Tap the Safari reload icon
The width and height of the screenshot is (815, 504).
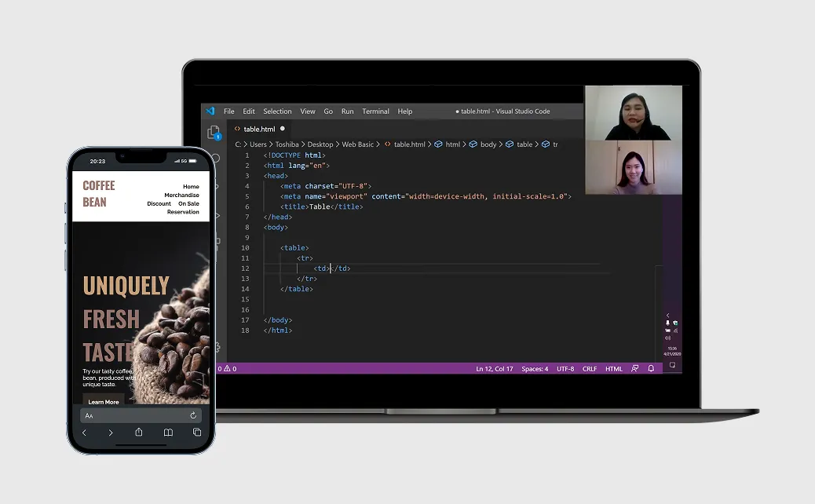coord(193,415)
